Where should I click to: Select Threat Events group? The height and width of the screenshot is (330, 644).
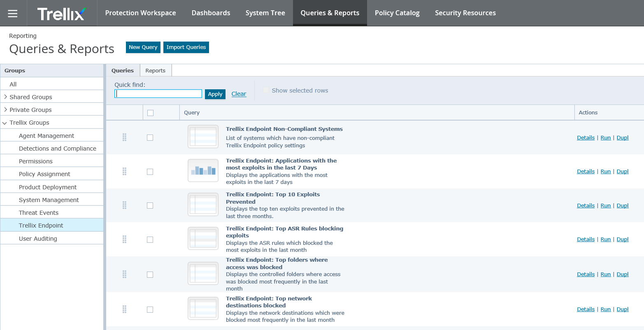click(x=52, y=213)
